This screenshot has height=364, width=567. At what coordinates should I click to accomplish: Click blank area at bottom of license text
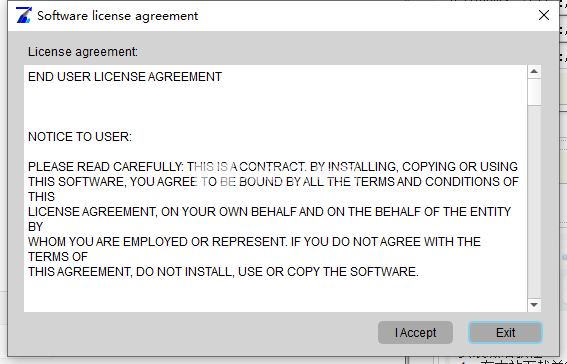click(275, 296)
